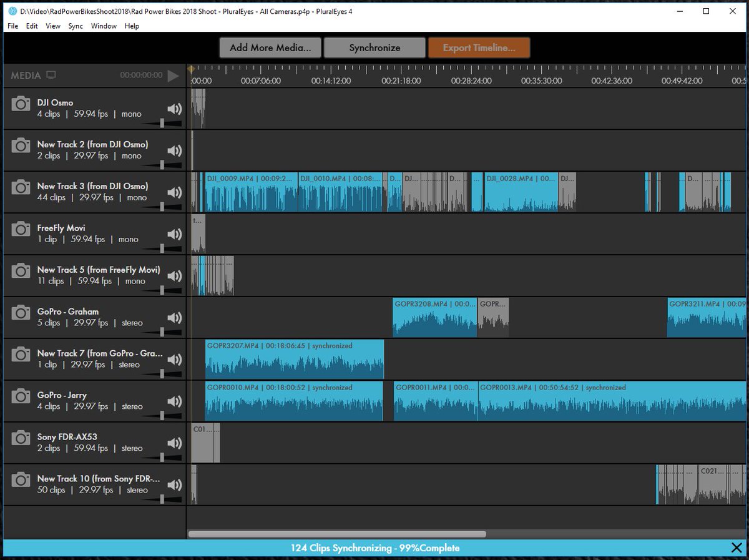Mute the GoPro - Jerry speaker
This screenshot has height=560, width=749.
pos(174,401)
